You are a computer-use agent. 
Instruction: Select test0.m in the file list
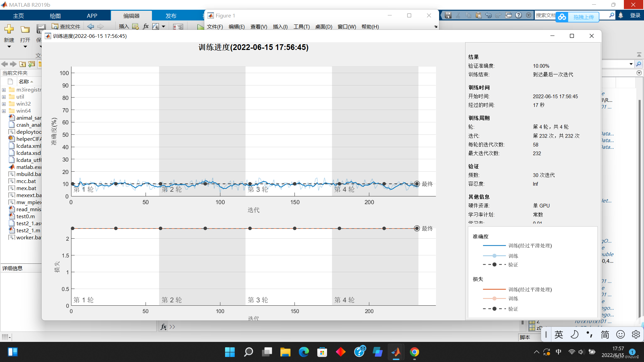point(25,217)
